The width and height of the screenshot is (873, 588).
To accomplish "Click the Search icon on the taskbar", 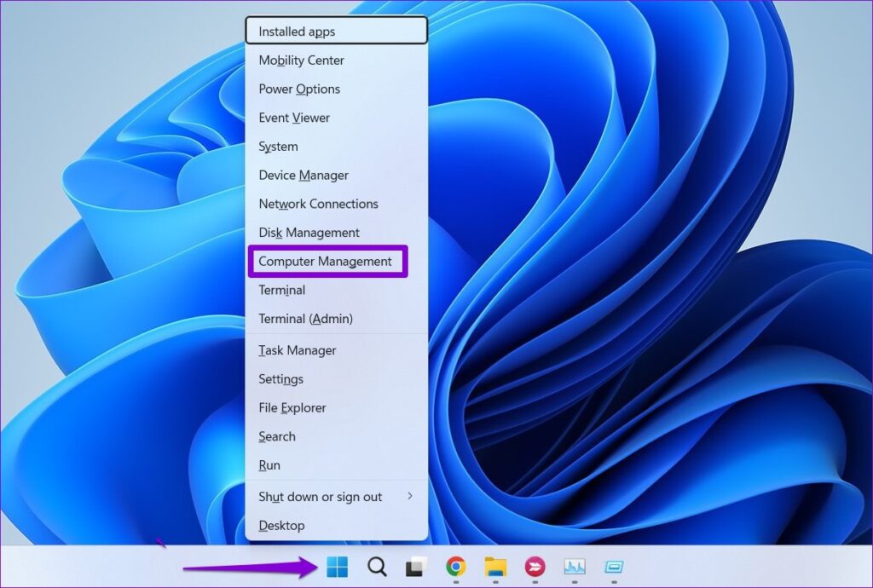I will coord(376,567).
